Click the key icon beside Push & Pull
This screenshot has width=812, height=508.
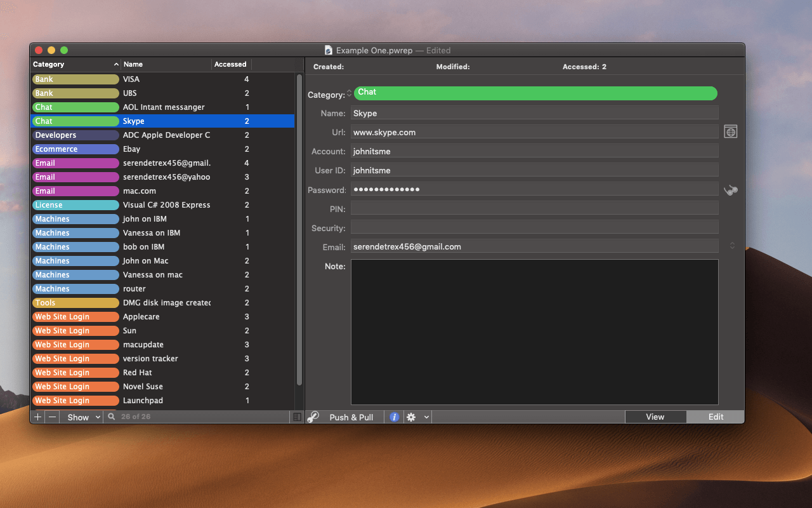pos(313,417)
